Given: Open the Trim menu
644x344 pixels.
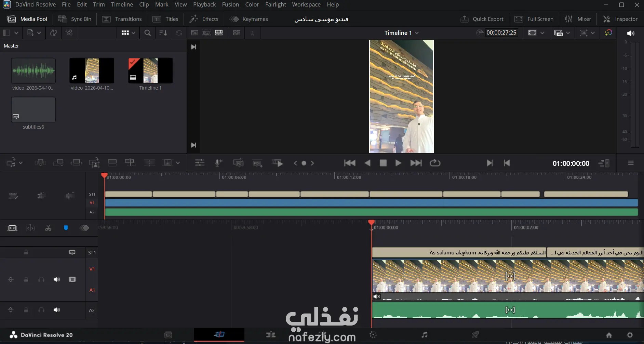Looking at the screenshot, I should [x=99, y=4].
